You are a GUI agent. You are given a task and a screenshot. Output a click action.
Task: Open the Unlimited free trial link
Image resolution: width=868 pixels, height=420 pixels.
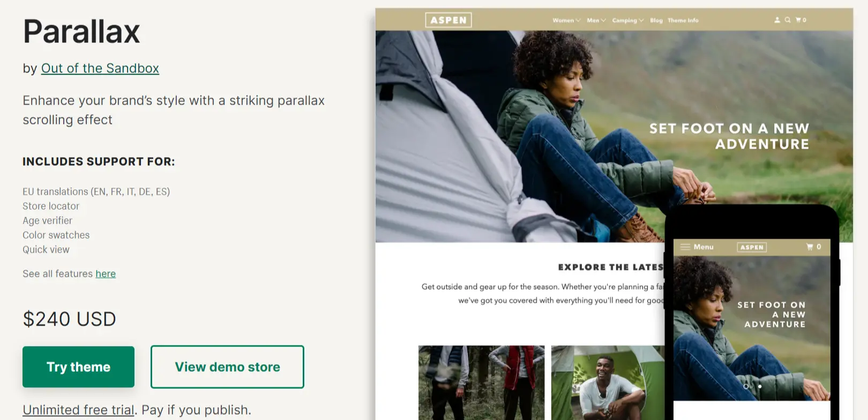point(77,409)
